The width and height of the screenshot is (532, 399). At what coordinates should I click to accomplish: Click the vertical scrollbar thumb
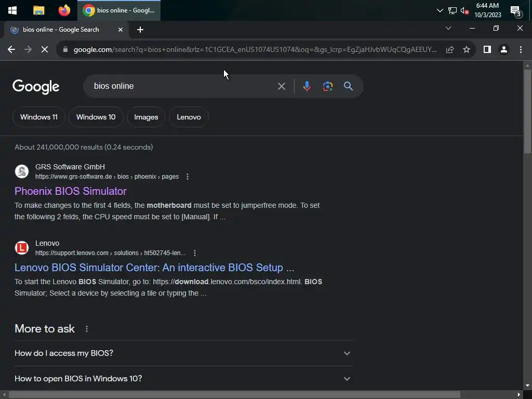(527, 111)
